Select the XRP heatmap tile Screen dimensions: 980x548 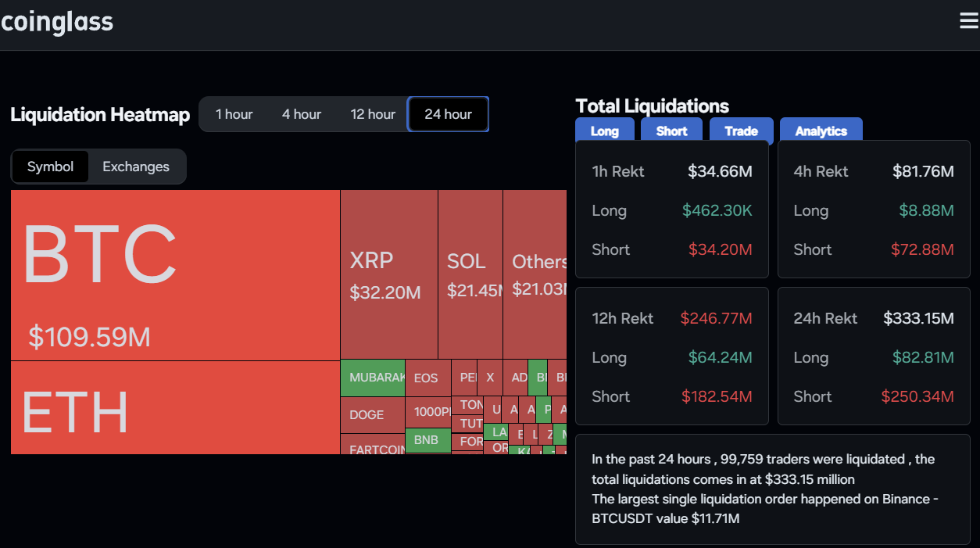(388, 274)
